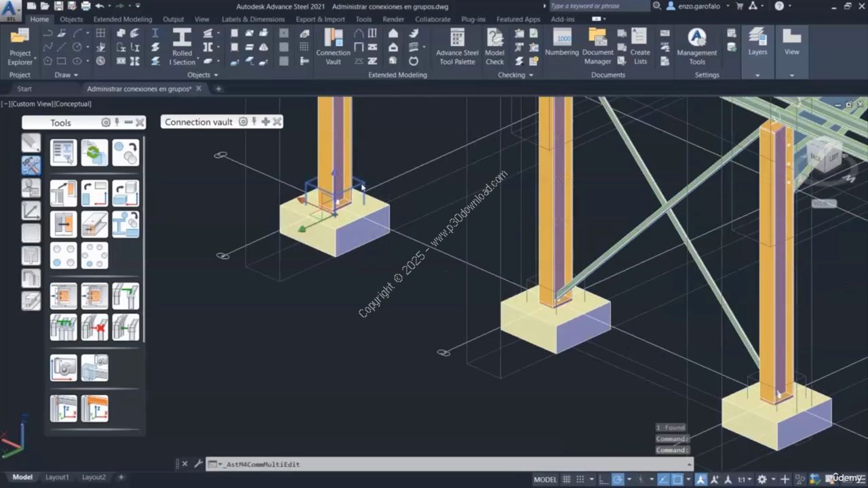Click the Rolled I Section tool

[x=182, y=46]
